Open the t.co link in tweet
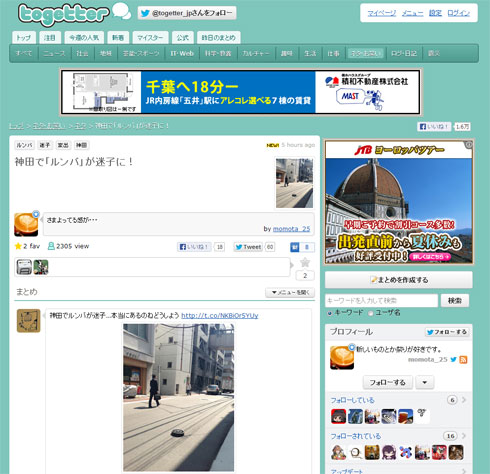The image size is (490, 474). [220, 315]
